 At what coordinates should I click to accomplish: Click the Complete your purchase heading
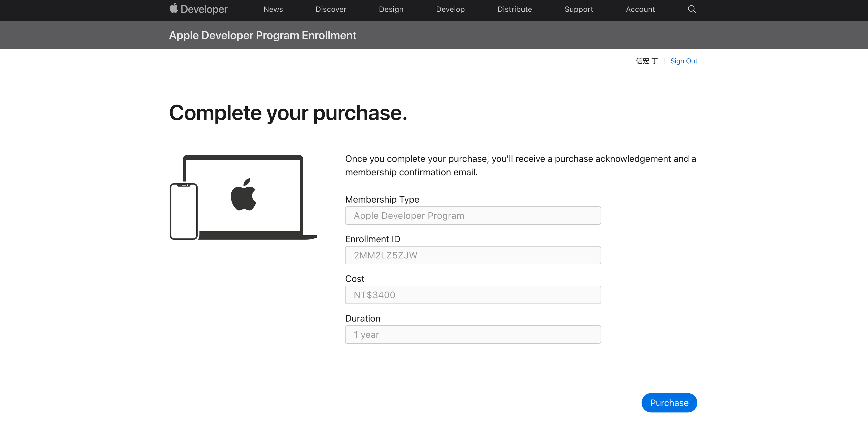click(288, 112)
